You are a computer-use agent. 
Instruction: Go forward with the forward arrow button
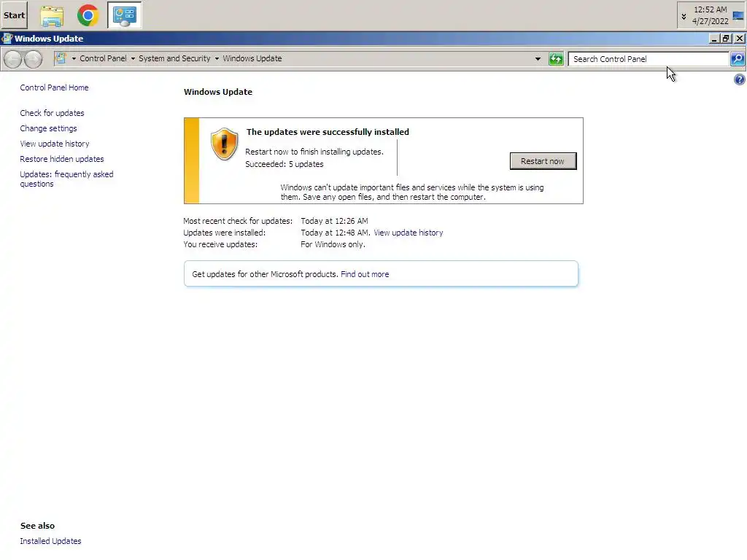(x=34, y=59)
